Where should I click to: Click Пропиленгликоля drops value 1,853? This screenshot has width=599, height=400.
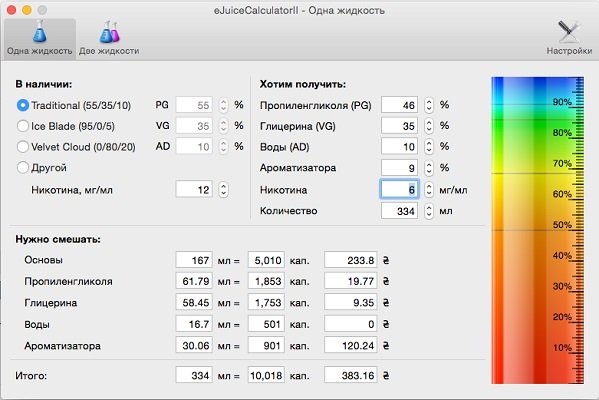(x=266, y=281)
